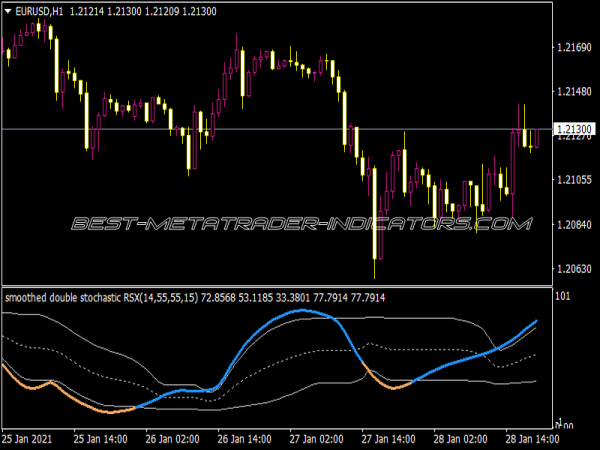Click the dashed middle band line
Viewport: 600px width, 450px height.
[x=268, y=368]
